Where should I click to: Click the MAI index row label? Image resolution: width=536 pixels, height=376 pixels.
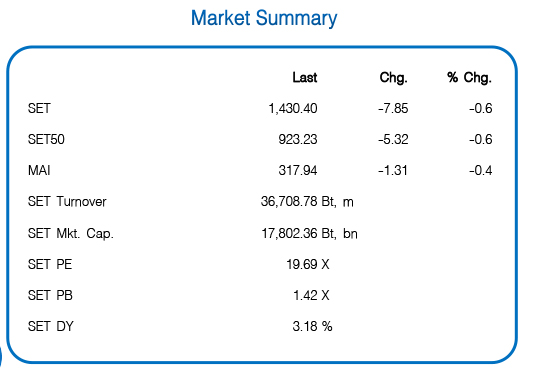coord(39,170)
